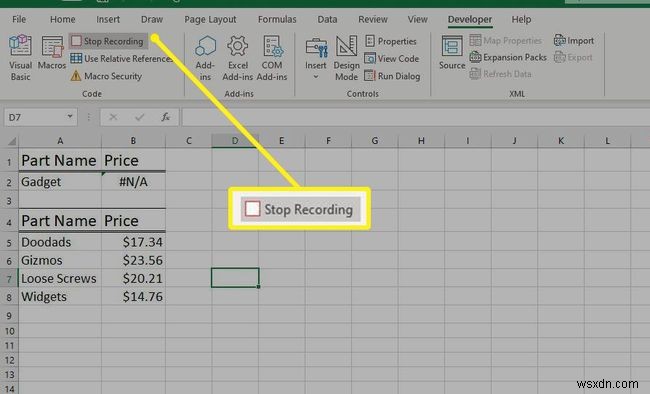This screenshot has height=394, width=650.
Task: Click the Insert Function fx button
Action: pos(165,117)
